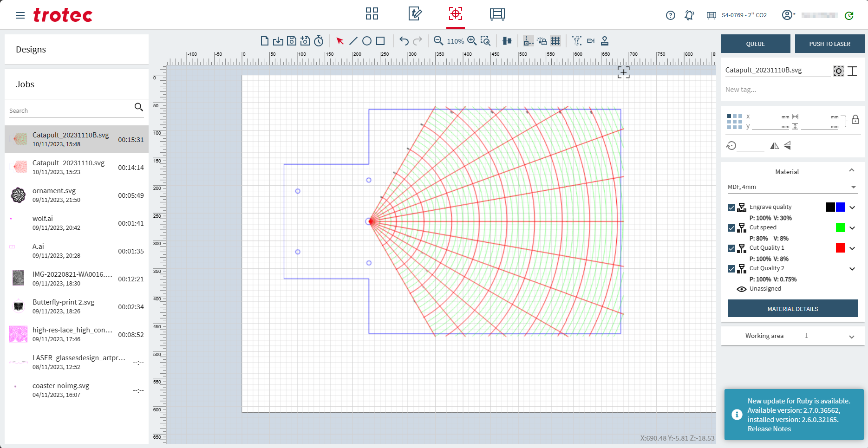Open the design editor tab
This screenshot has height=448, width=868.
[415, 13]
